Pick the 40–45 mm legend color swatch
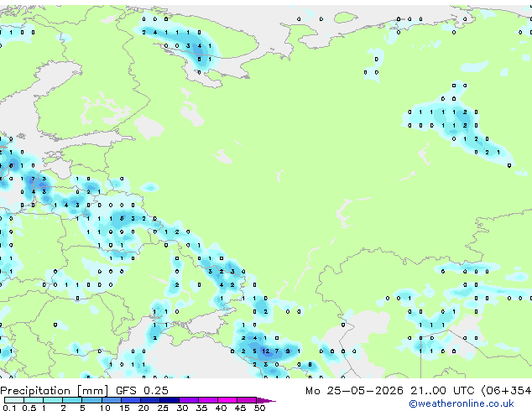 (x=227, y=400)
